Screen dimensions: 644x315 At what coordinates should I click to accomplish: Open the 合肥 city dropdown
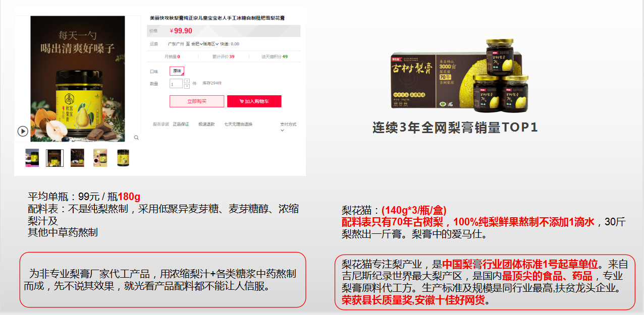(x=197, y=44)
